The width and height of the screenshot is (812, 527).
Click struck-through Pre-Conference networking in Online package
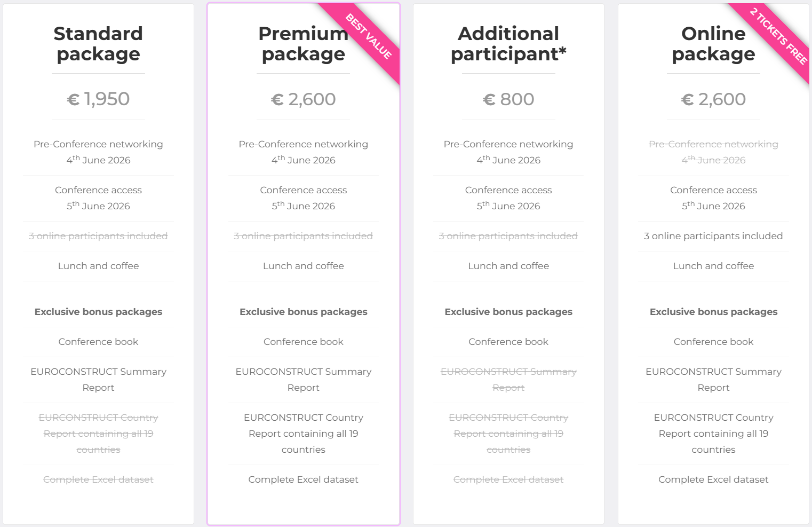point(713,152)
